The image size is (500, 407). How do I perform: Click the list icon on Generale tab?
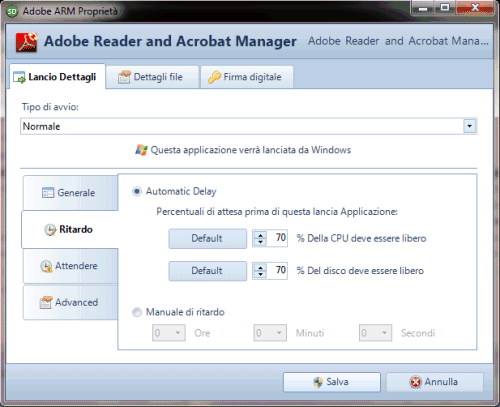tap(48, 193)
